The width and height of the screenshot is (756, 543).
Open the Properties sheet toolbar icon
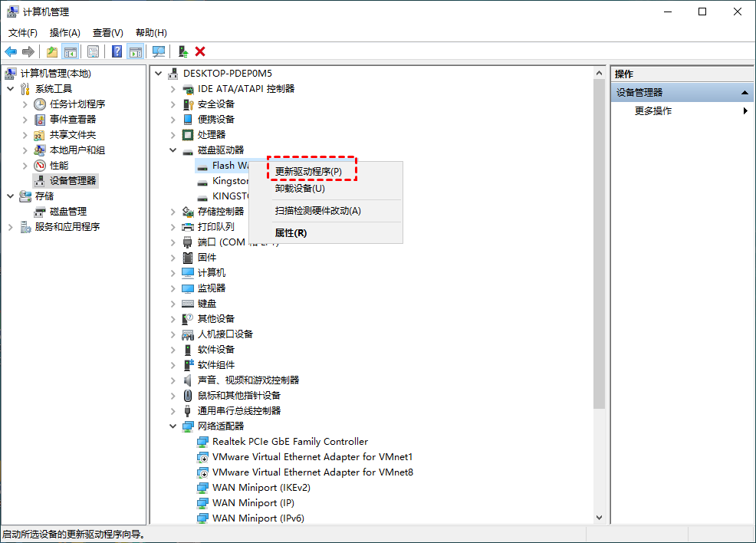93,51
